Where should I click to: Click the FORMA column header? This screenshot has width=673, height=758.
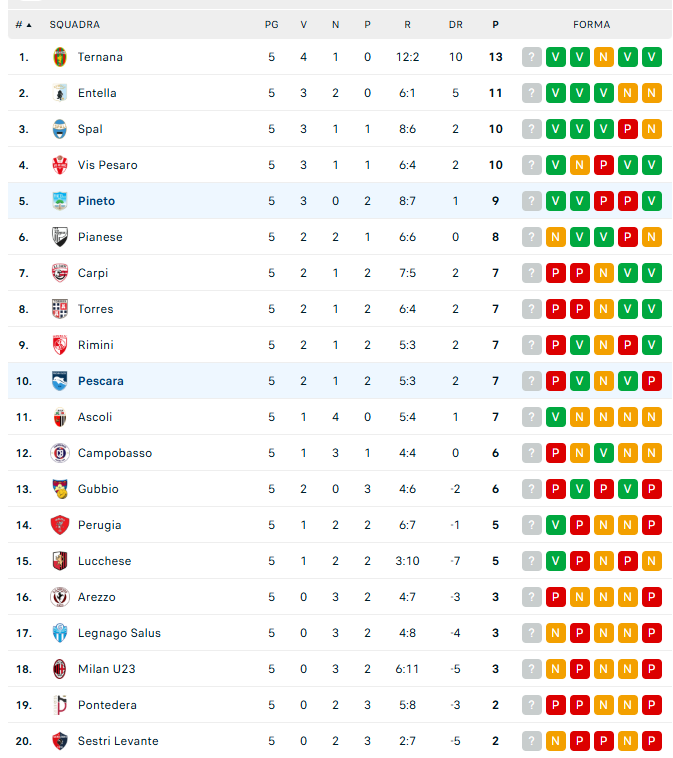tap(591, 25)
